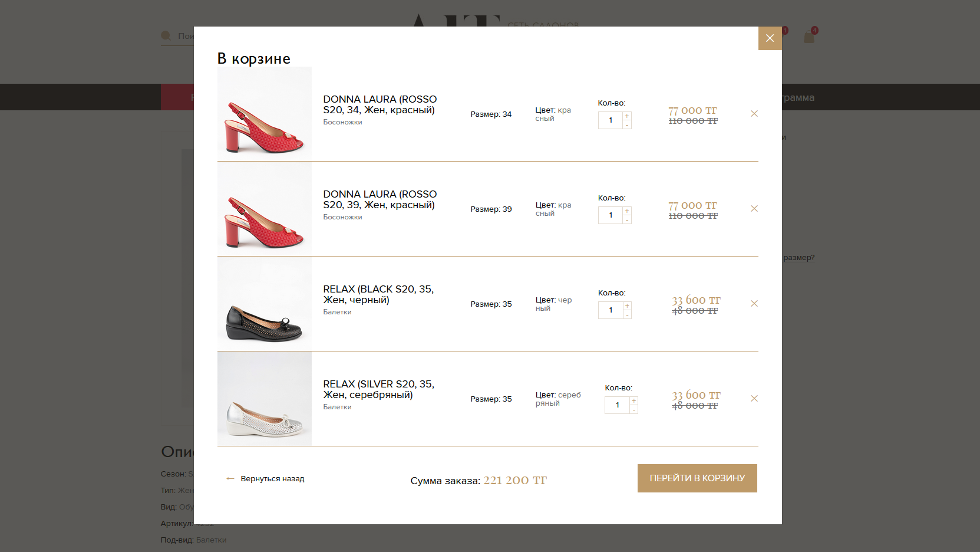980x552 pixels.
Task: Open black ballet flat thumbnail
Action: pyautogui.click(x=265, y=304)
